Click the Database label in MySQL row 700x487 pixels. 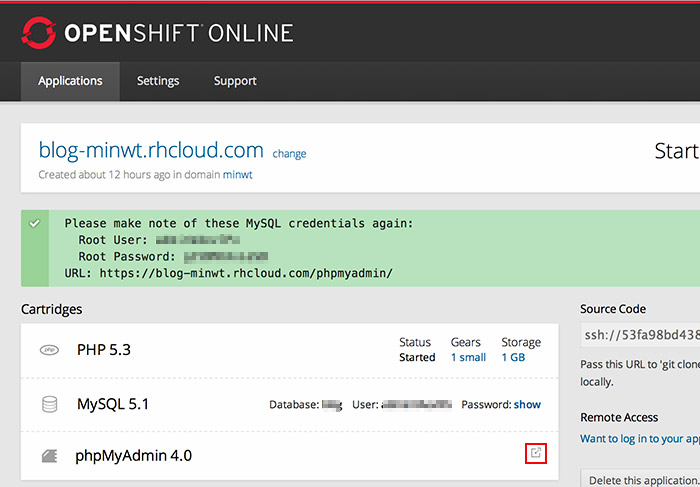click(x=294, y=405)
